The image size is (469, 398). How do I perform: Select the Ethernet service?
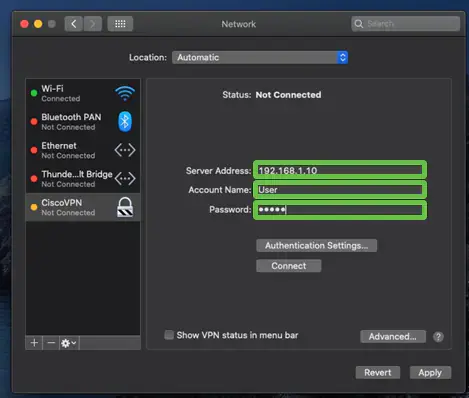(x=83, y=150)
